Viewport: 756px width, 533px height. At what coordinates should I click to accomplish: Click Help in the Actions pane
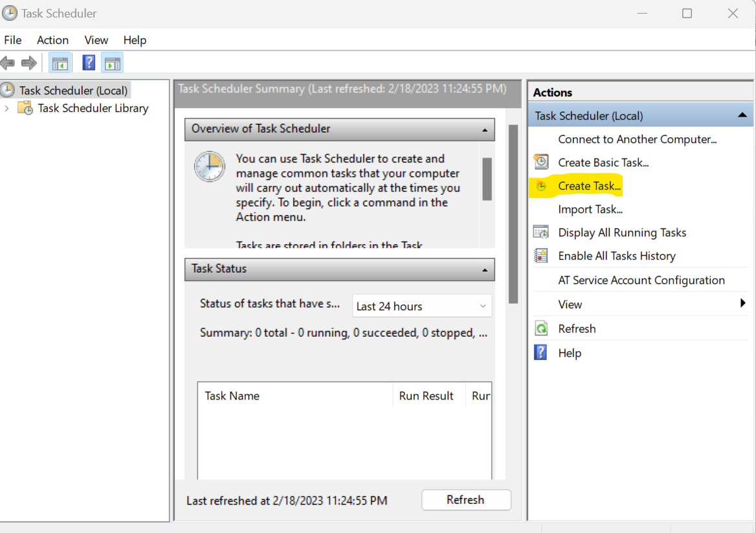point(570,353)
